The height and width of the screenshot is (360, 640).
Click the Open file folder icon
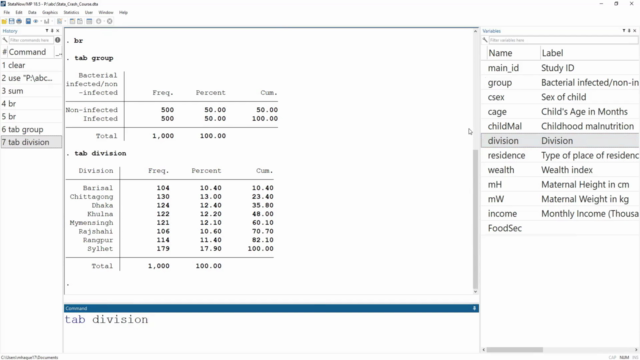tap(4, 21)
